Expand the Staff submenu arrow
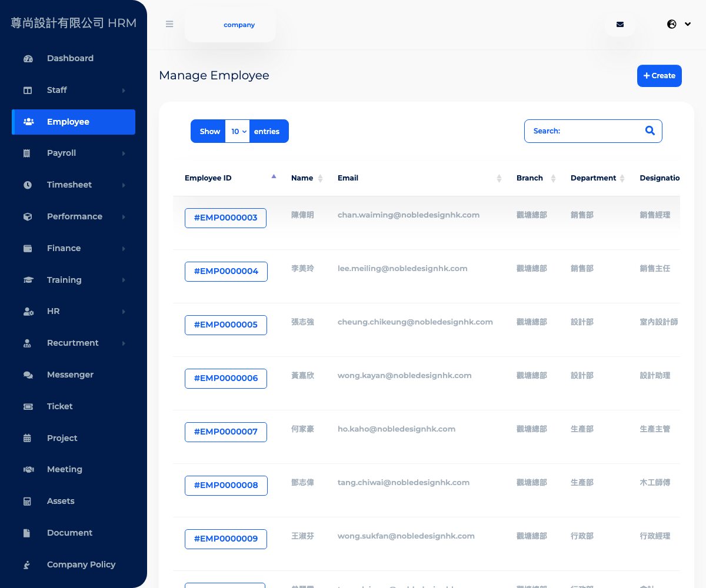This screenshot has height=588, width=706. pyautogui.click(x=124, y=91)
